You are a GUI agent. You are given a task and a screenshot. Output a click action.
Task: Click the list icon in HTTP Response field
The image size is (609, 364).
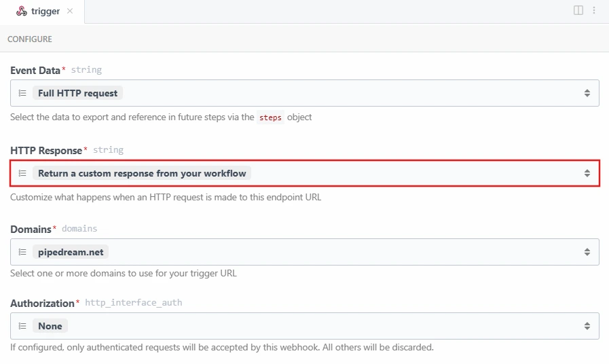click(x=22, y=173)
